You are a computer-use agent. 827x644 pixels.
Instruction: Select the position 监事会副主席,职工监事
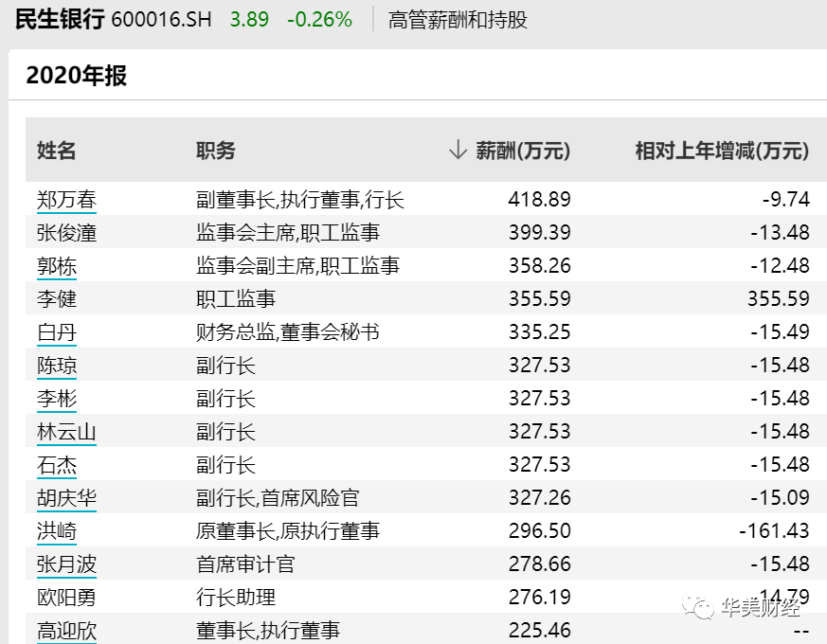point(298,266)
